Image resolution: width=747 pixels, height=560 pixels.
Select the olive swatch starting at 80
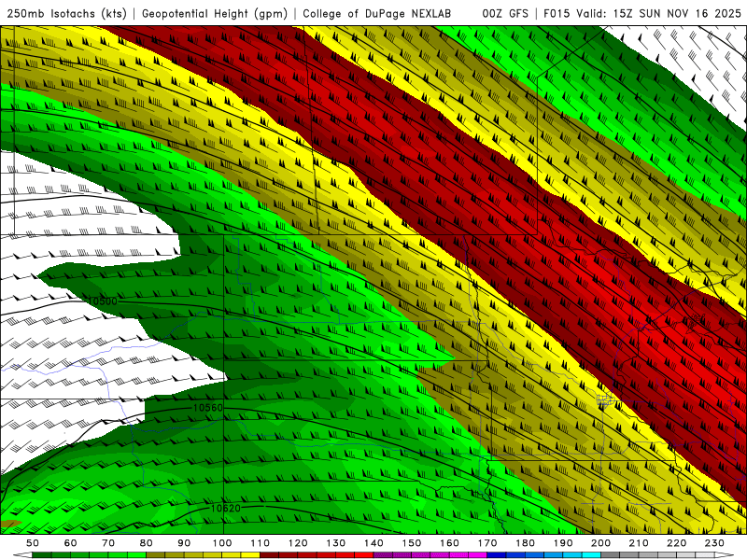156,555
